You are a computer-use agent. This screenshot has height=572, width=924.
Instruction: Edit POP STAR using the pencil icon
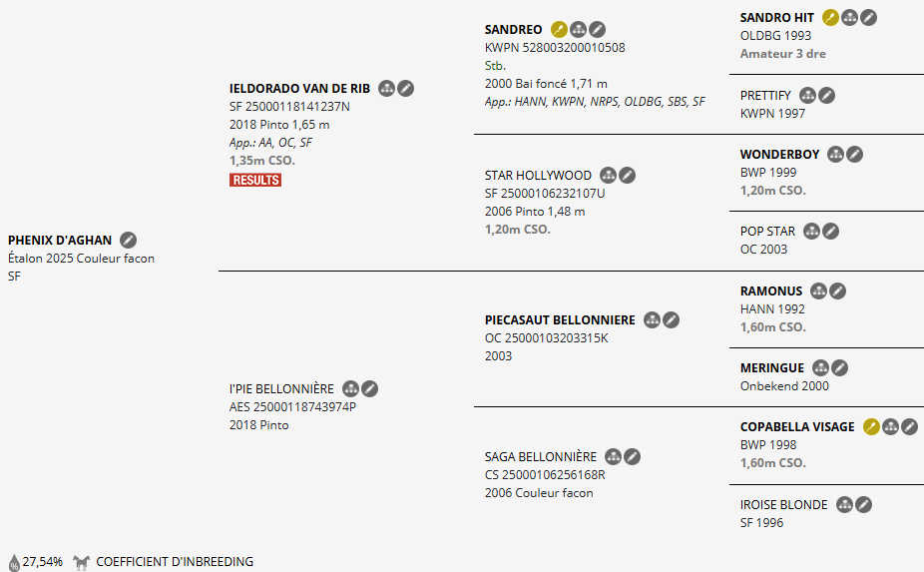[x=831, y=232]
